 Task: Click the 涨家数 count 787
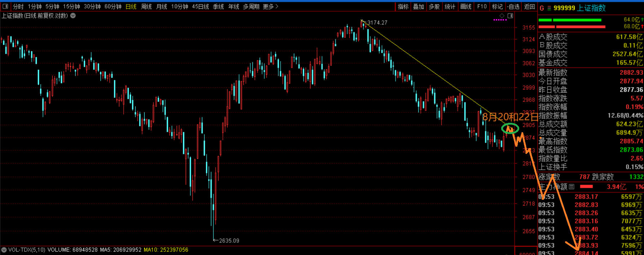(585, 177)
